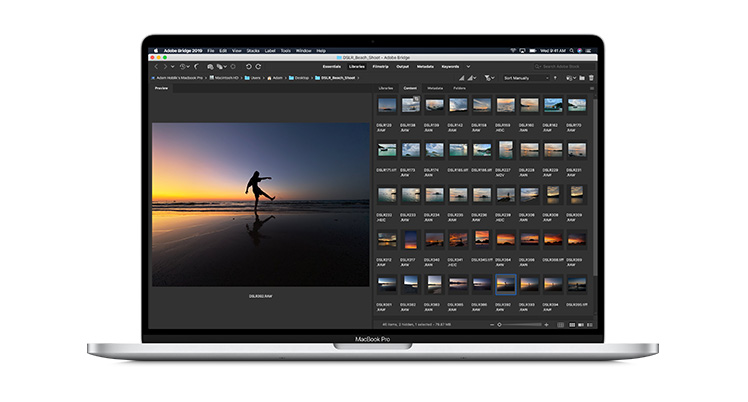Expand the workspace switcher chevron

point(468,67)
